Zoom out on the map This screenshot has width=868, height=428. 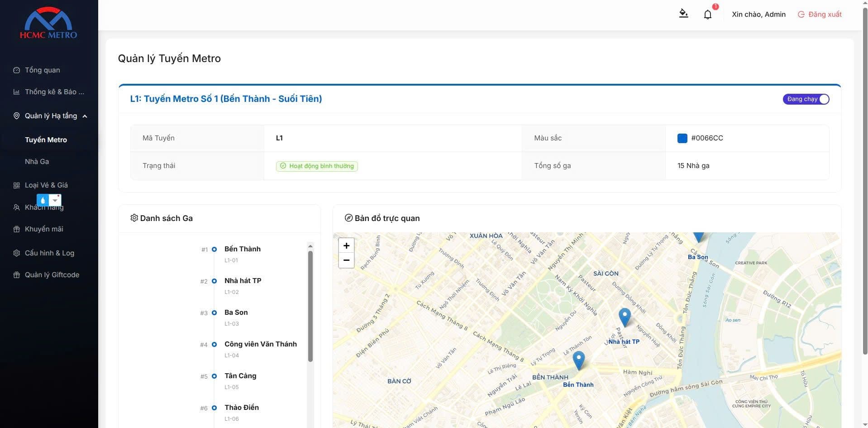[x=346, y=260]
